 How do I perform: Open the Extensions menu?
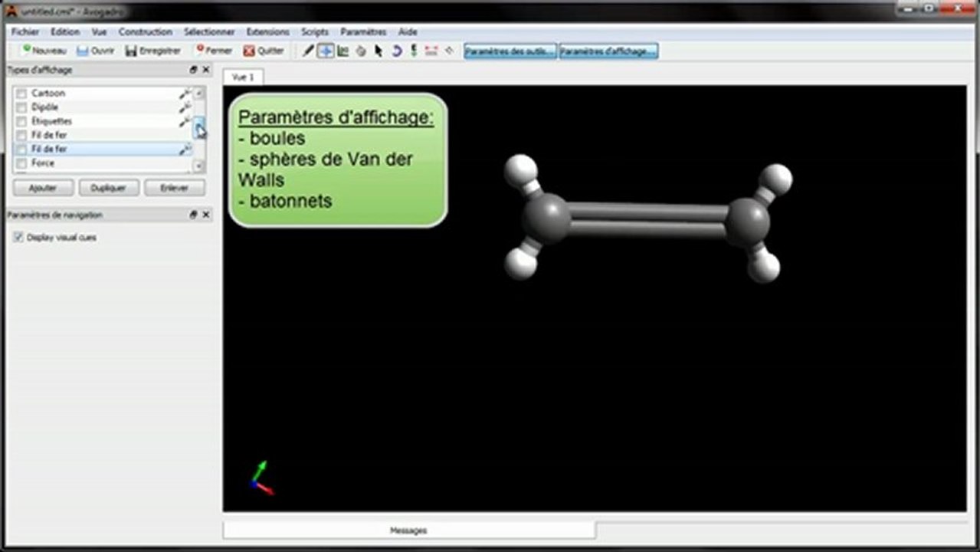click(267, 32)
